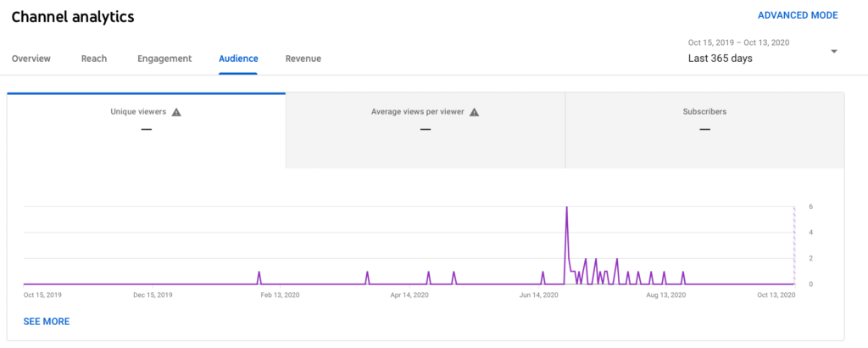Click the warning icon beside Unique viewers

pos(176,112)
